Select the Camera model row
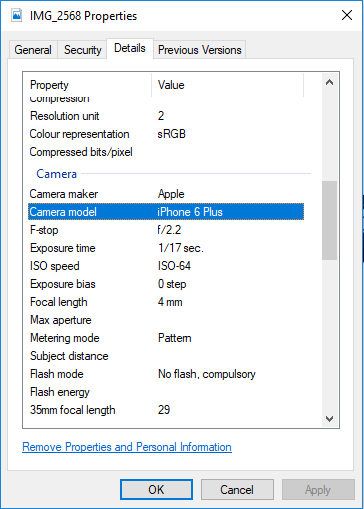Screen dimensions: 364x509 [x=166, y=212]
